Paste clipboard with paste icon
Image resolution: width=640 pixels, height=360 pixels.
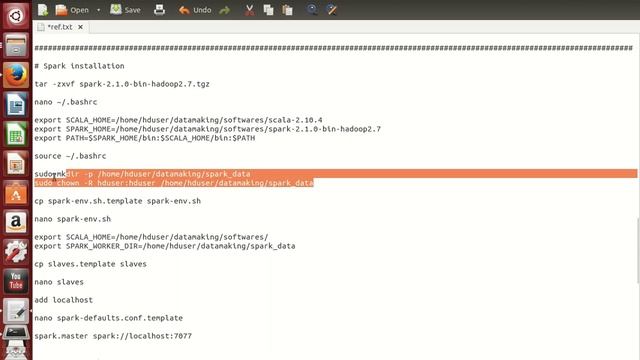pos(287,10)
